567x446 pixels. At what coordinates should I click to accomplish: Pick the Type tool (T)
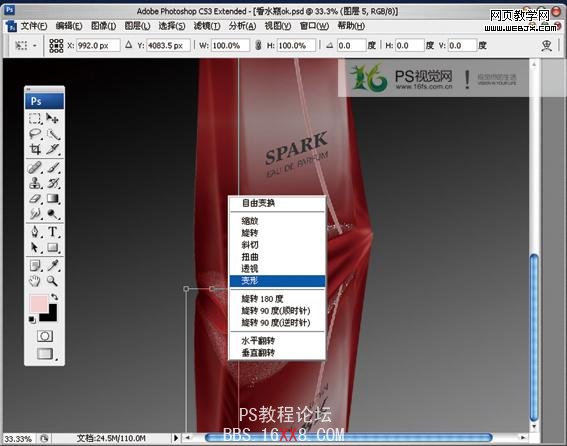52,232
